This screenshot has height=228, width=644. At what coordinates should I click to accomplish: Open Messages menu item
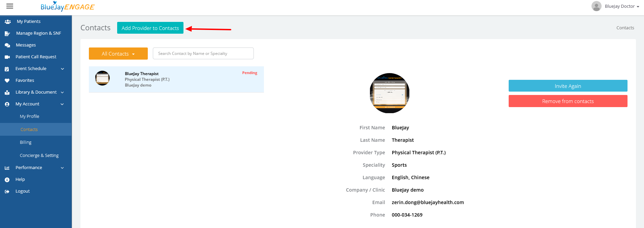(x=26, y=45)
